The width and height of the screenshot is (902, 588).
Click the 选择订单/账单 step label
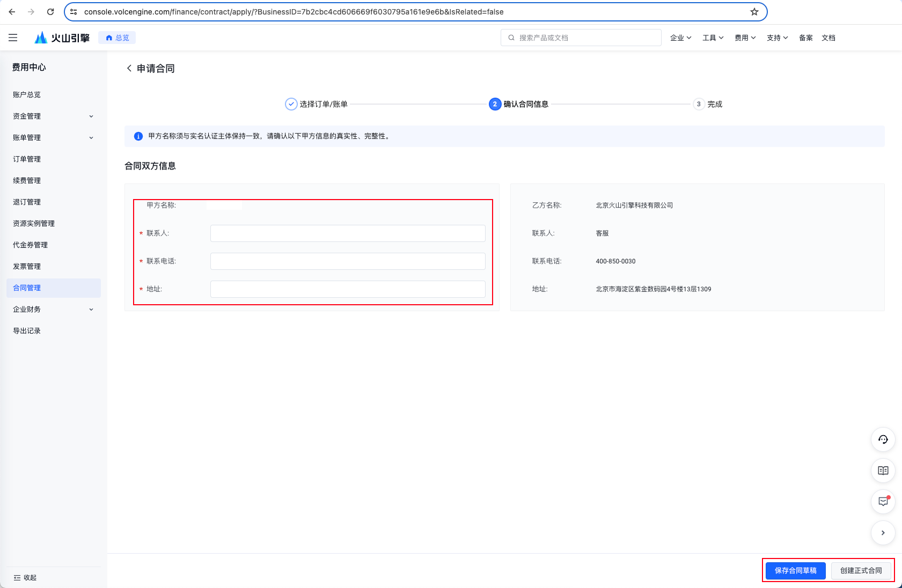click(324, 104)
